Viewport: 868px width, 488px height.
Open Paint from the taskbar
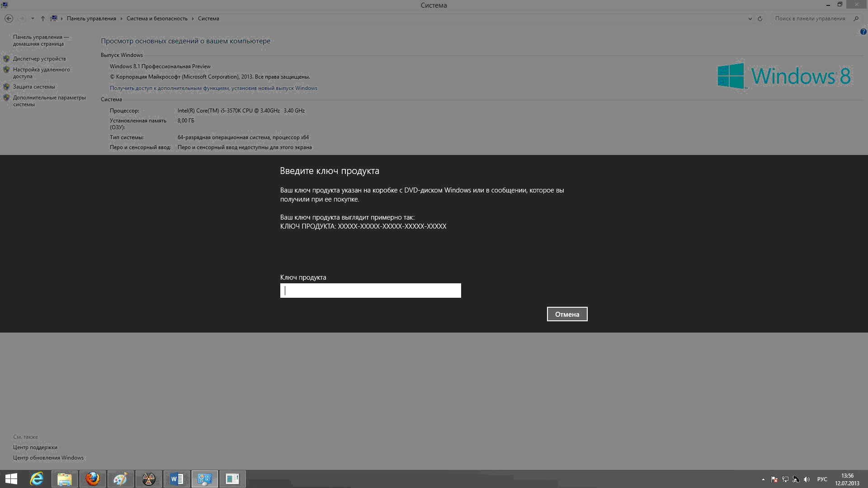120,479
